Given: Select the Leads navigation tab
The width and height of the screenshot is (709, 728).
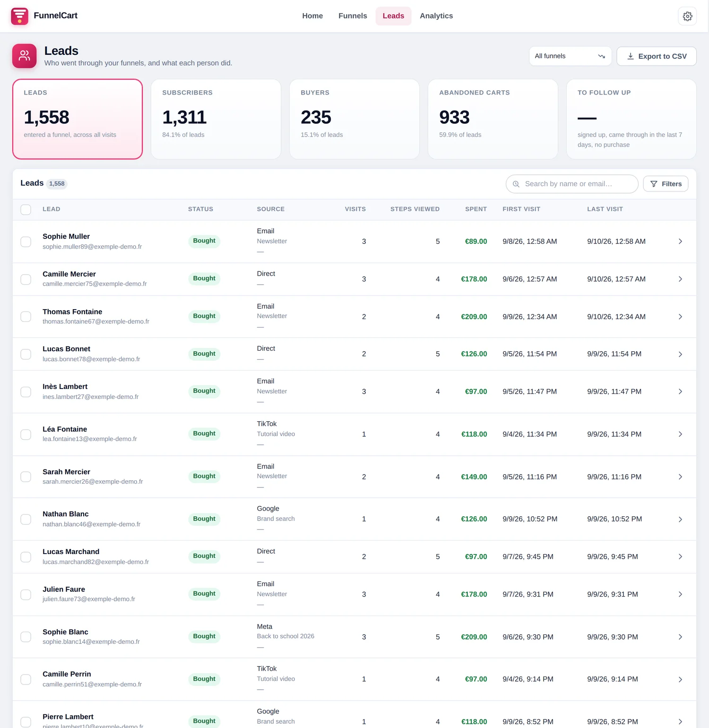Looking at the screenshot, I should pyautogui.click(x=393, y=16).
